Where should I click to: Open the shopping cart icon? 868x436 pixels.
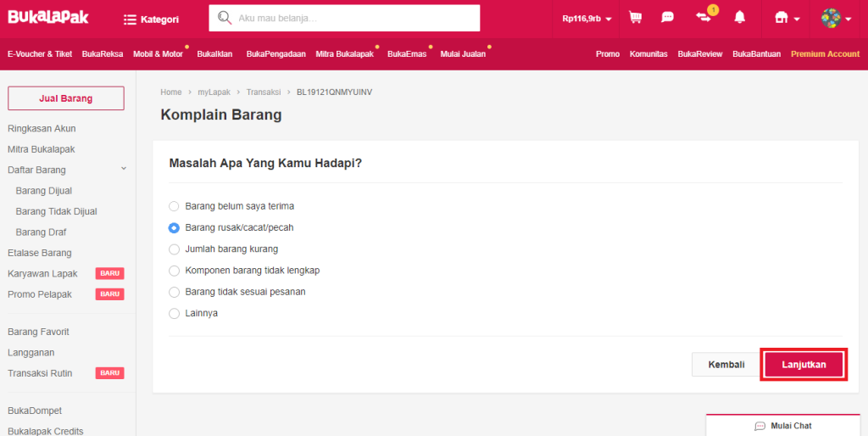coord(635,18)
